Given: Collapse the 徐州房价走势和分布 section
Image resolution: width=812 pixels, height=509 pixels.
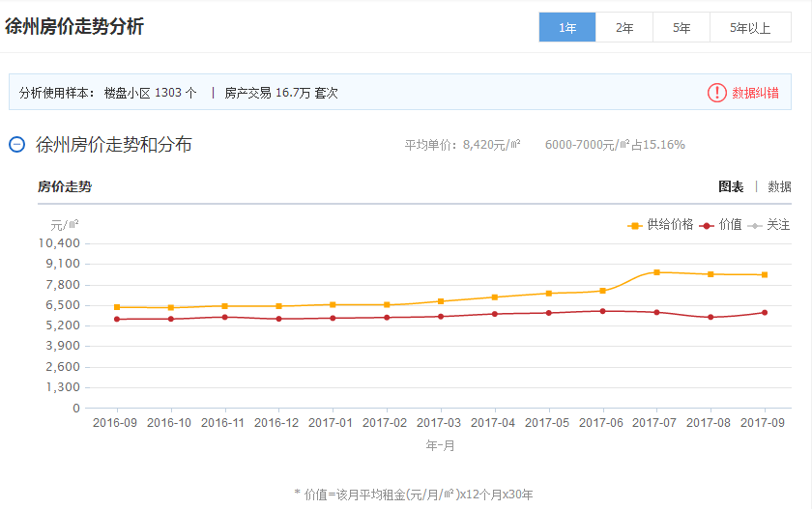Looking at the screenshot, I should pyautogui.click(x=16, y=145).
